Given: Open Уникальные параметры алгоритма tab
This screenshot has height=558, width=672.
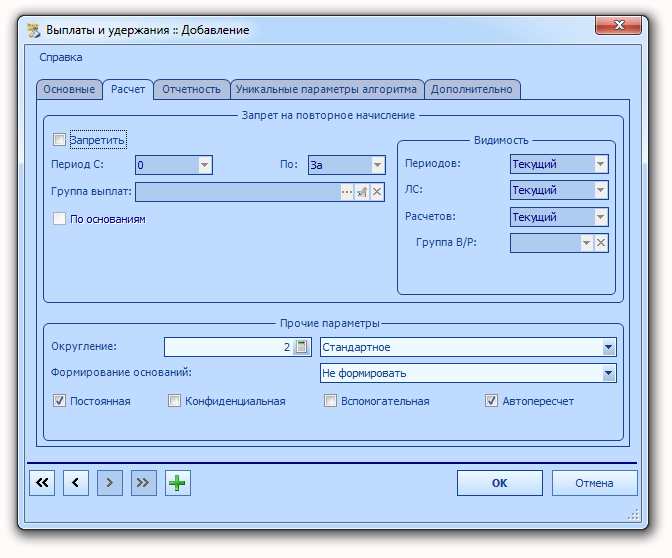Looking at the screenshot, I should tap(327, 89).
